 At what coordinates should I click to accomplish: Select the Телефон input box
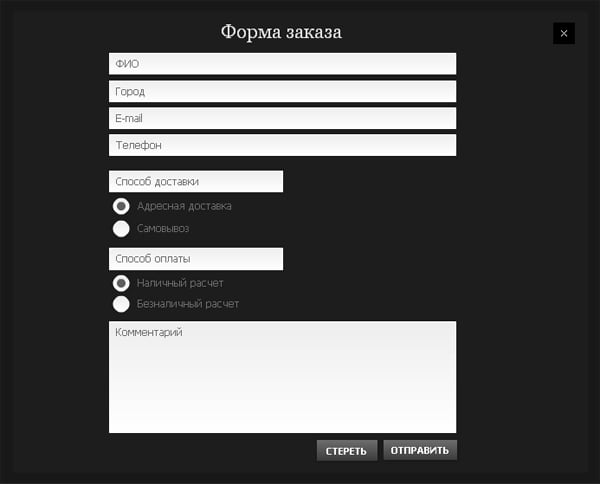click(x=282, y=145)
